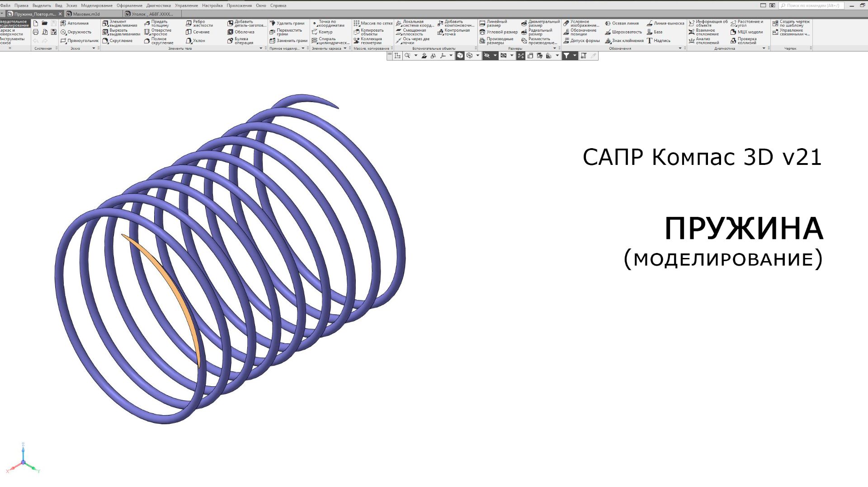Select Диаметральный размер dimension tool

pyautogui.click(x=540, y=23)
